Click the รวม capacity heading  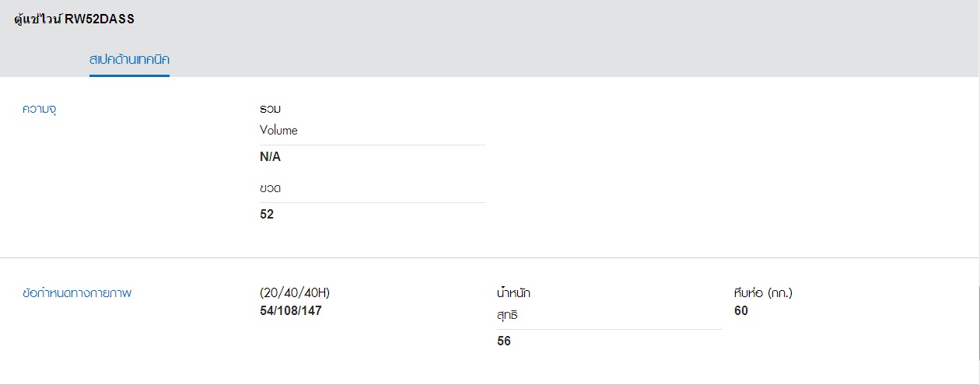pos(270,110)
